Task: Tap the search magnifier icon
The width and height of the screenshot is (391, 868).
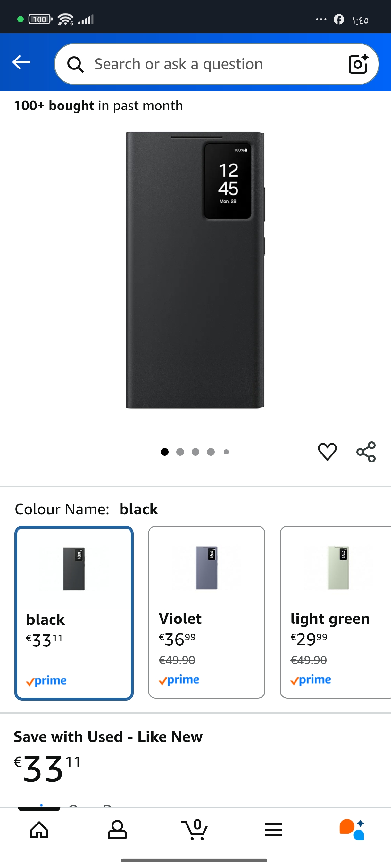Action: pyautogui.click(x=75, y=64)
